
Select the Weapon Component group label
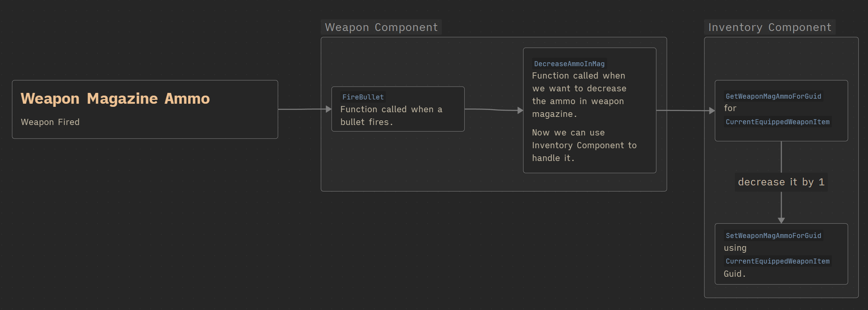tap(381, 27)
